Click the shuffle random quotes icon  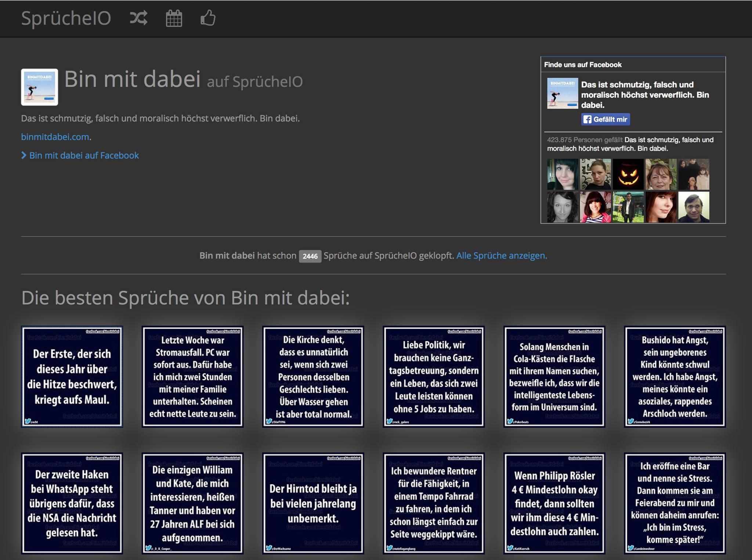[x=139, y=18]
